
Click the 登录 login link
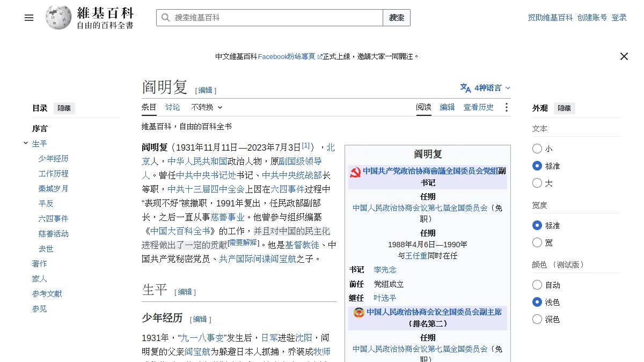click(x=619, y=18)
